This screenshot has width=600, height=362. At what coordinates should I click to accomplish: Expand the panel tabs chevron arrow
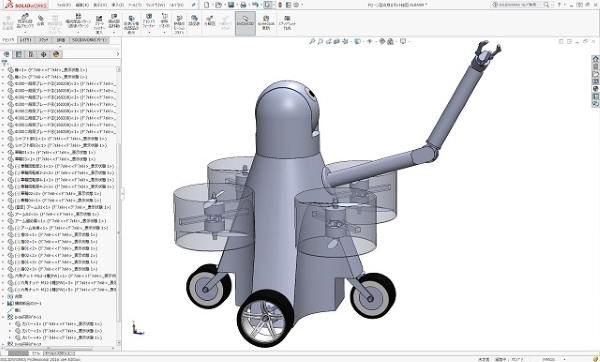tap(117, 54)
